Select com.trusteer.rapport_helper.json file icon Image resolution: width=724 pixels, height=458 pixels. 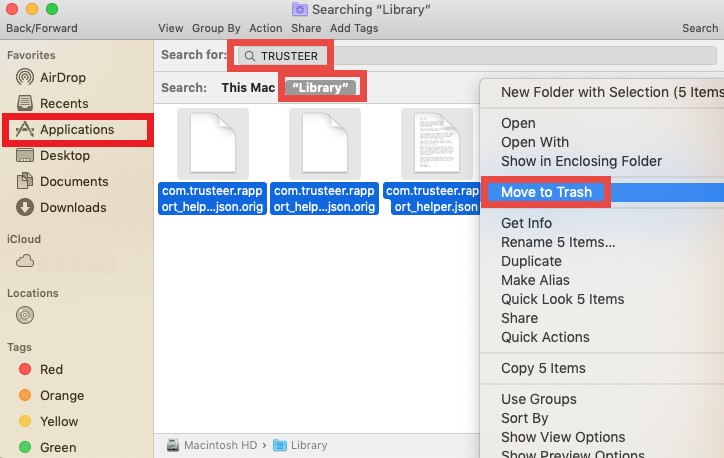tap(437, 144)
